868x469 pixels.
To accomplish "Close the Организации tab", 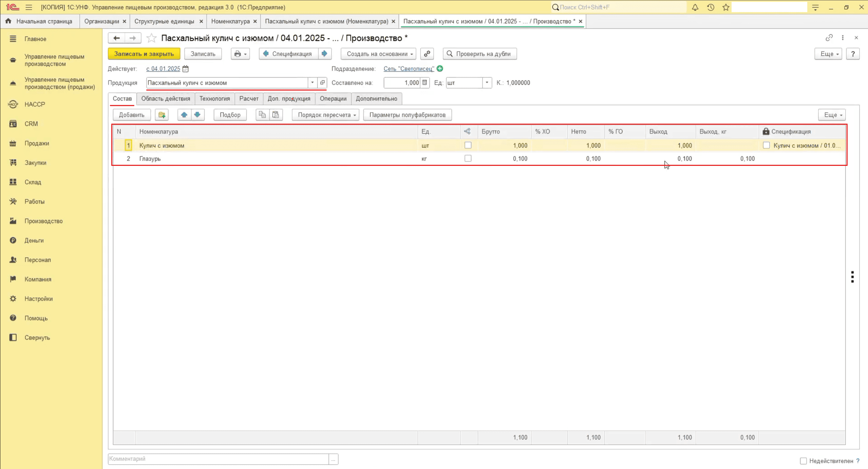I will tap(125, 21).
